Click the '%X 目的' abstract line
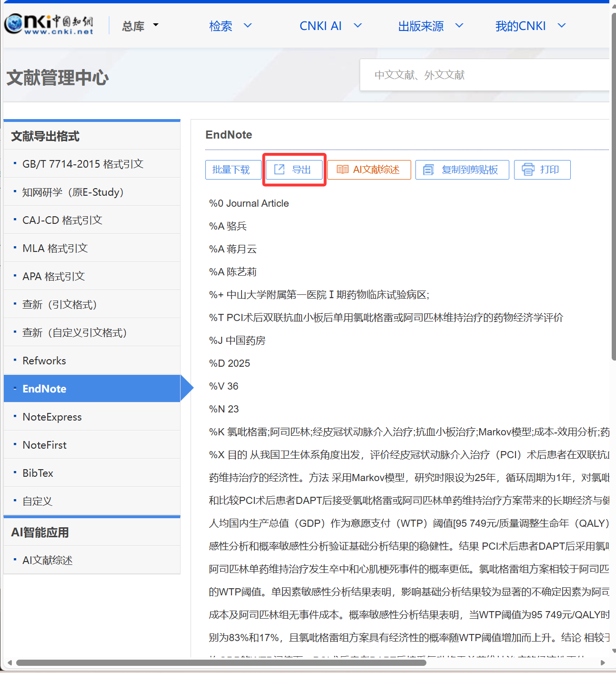 pyautogui.click(x=409, y=455)
